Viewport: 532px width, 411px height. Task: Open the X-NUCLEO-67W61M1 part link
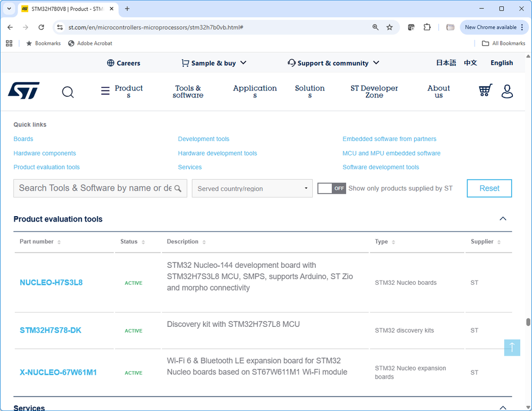[x=59, y=372]
